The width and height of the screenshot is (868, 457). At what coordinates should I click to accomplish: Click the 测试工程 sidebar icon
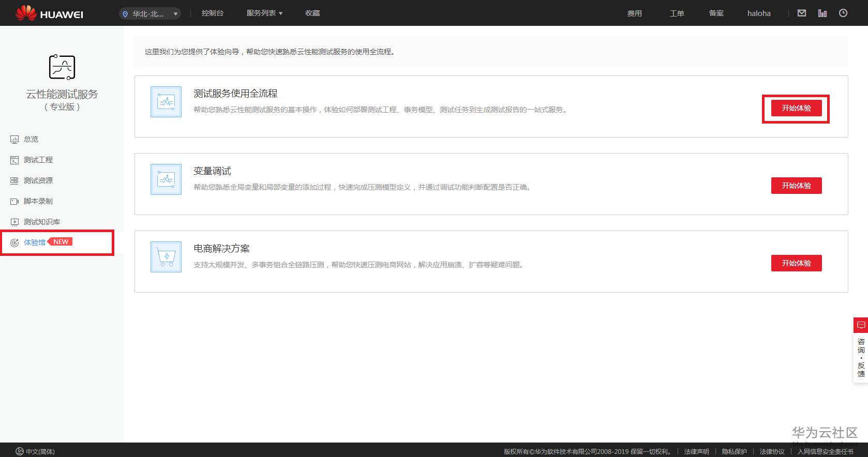coord(14,160)
